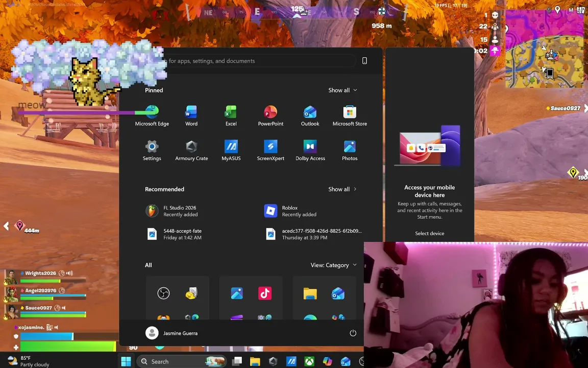The image size is (588, 368).
Task: Open the hard-hat disk tool icon in All
Action: [191, 293]
